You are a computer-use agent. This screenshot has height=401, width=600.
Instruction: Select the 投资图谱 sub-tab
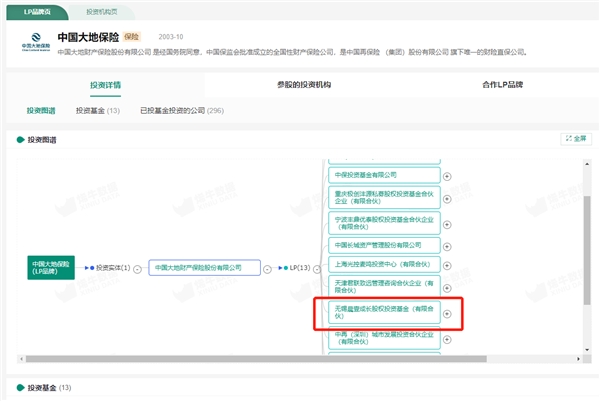[41, 111]
